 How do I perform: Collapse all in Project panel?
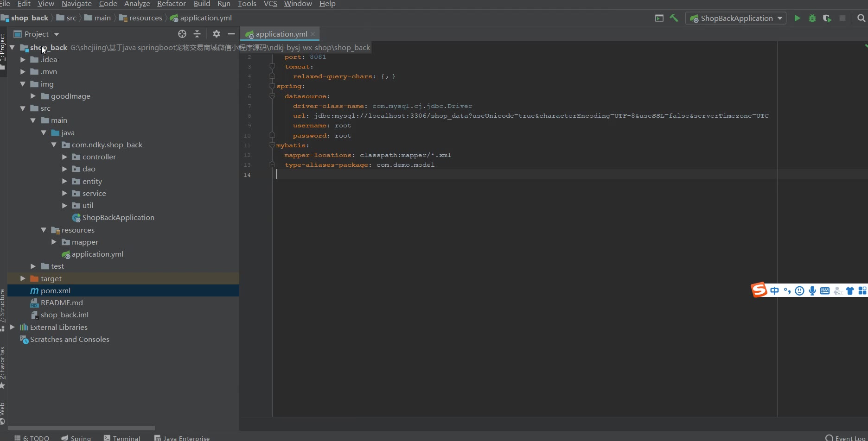tap(197, 34)
